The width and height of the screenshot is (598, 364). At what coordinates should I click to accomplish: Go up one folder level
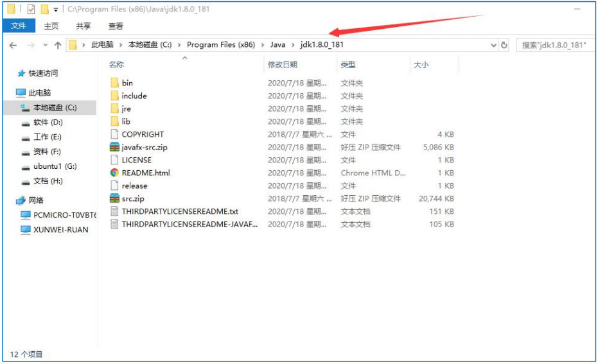(58, 46)
